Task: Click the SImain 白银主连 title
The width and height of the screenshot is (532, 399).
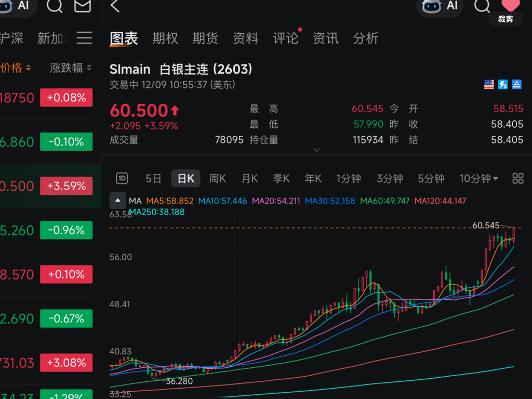Action: point(181,69)
